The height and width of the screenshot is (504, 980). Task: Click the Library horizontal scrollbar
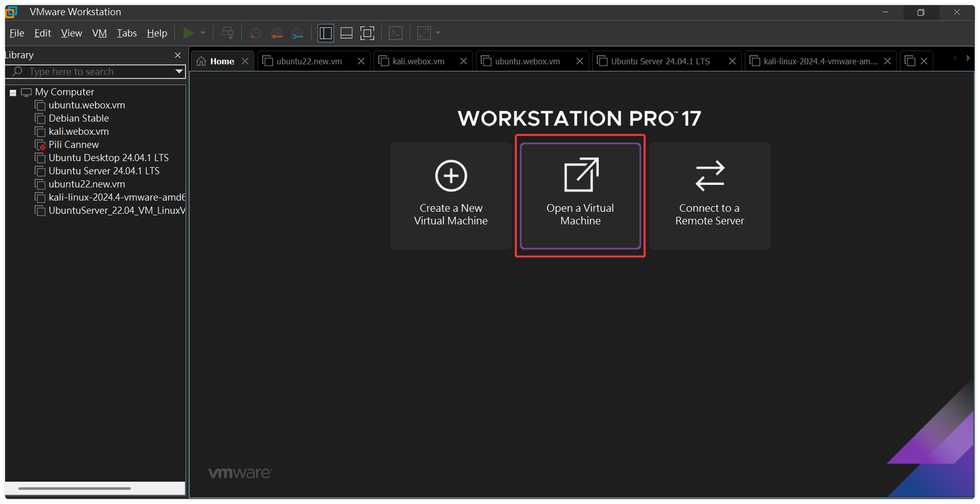(75, 488)
